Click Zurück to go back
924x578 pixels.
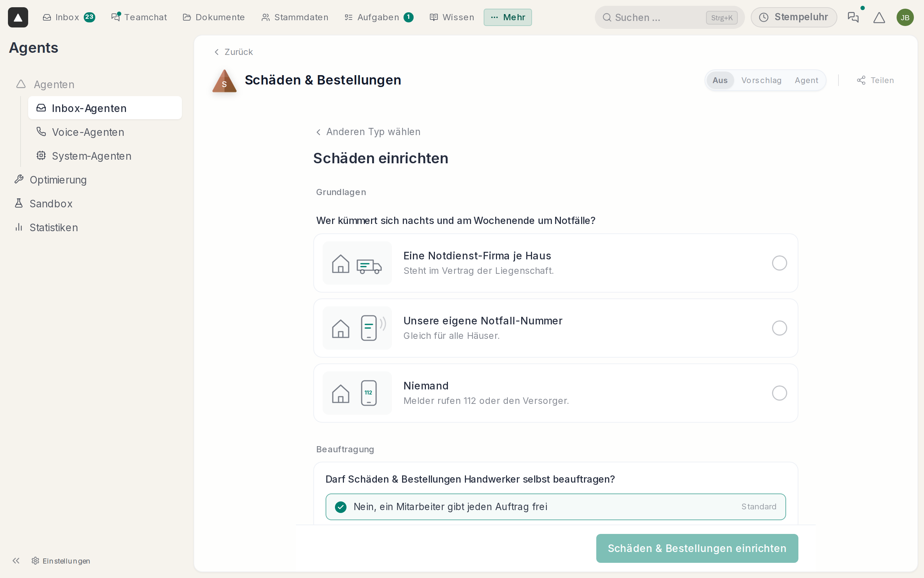233,52
